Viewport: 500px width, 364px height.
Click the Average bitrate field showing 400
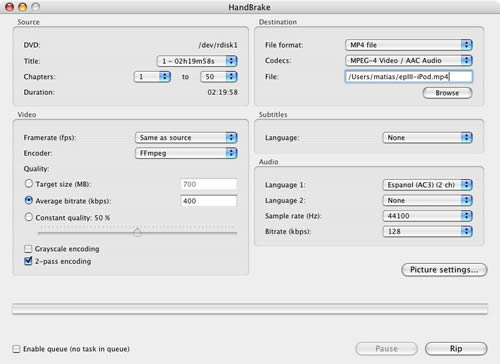(209, 201)
